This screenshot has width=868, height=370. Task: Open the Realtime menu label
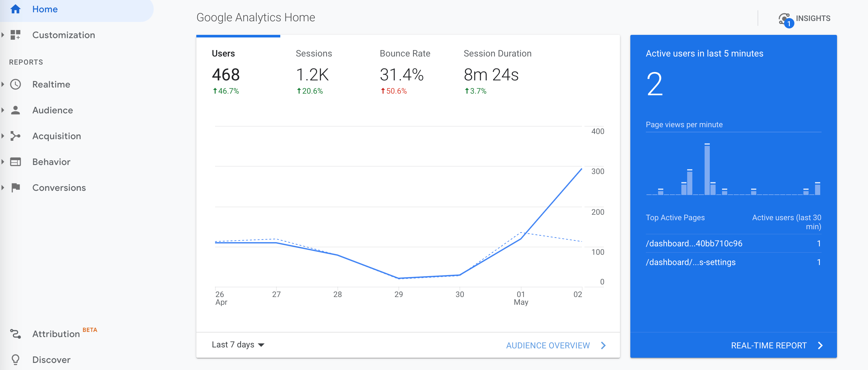point(51,84)
